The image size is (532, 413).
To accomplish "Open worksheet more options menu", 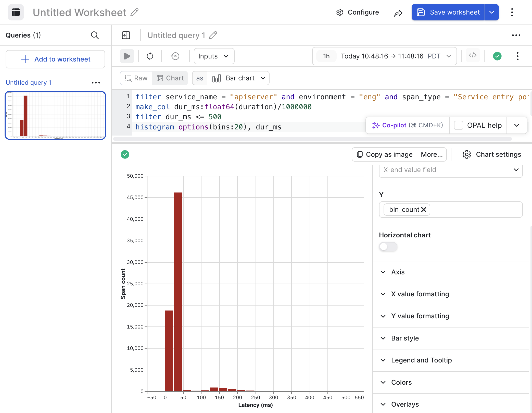I will [x=512, y=12].
